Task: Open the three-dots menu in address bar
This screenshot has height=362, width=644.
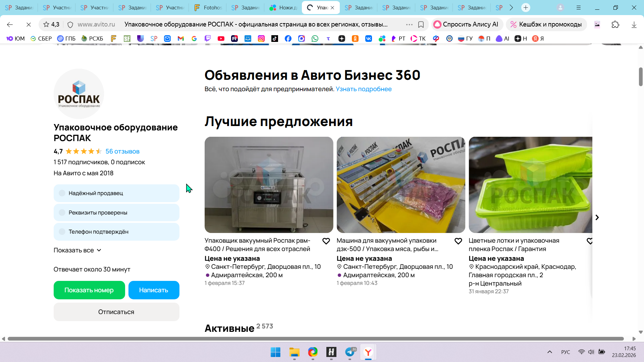Action: tap(409, 24)
